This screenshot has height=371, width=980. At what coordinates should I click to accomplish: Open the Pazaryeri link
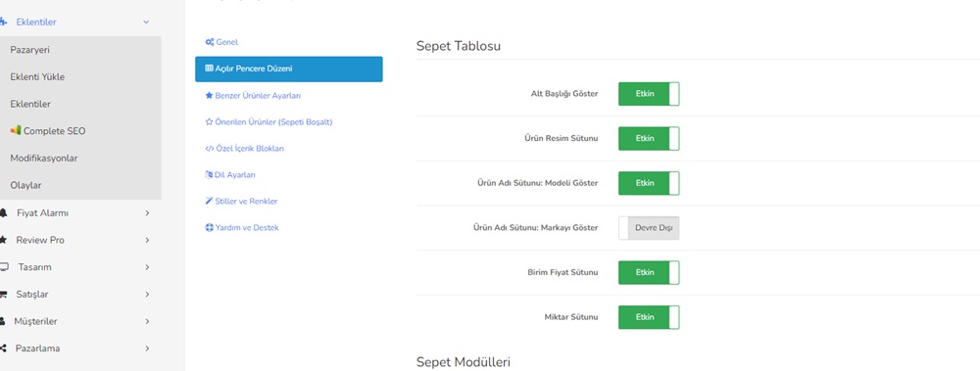click(30, 50)
